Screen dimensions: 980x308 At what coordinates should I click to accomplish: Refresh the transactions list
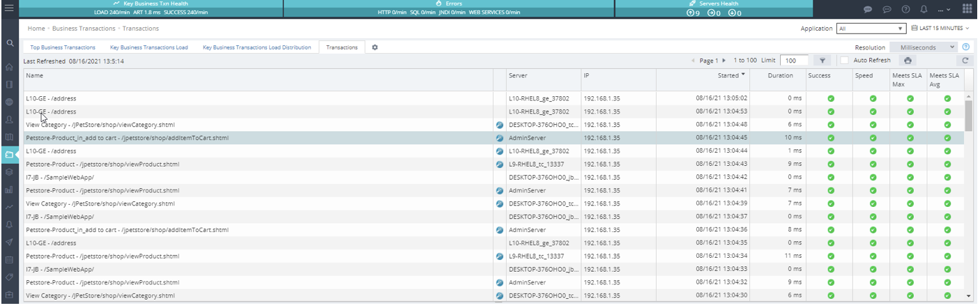(965, 61)
